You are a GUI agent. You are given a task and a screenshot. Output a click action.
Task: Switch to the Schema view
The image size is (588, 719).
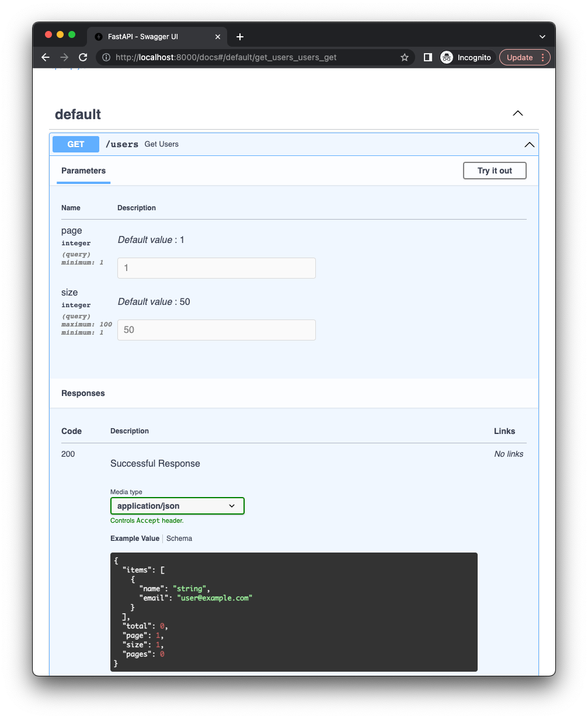tap(179, 538)
